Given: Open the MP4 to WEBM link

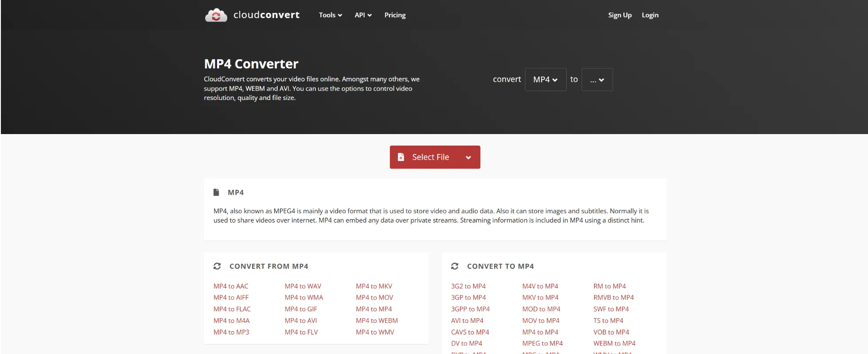Looking at the screenshot, I should 377,321.
